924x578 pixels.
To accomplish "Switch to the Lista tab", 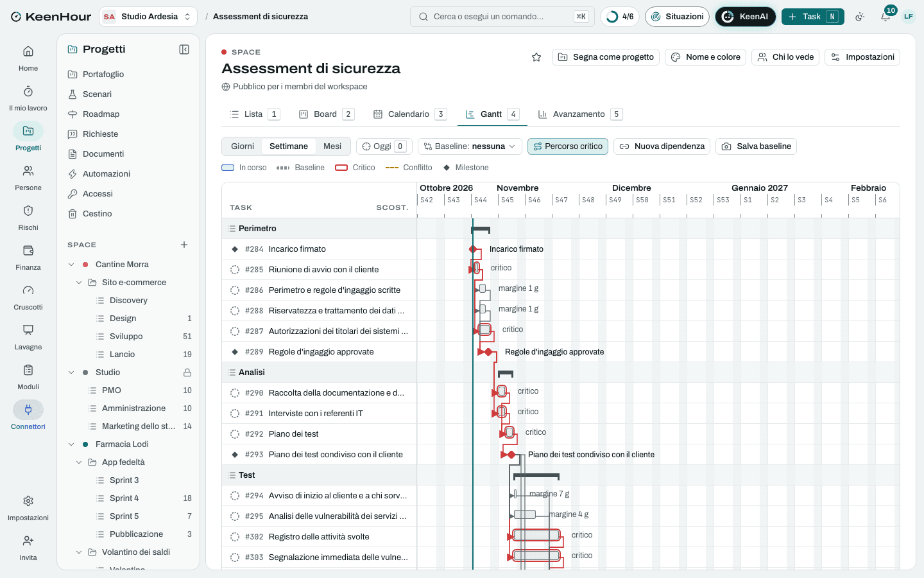I will 254,114.
